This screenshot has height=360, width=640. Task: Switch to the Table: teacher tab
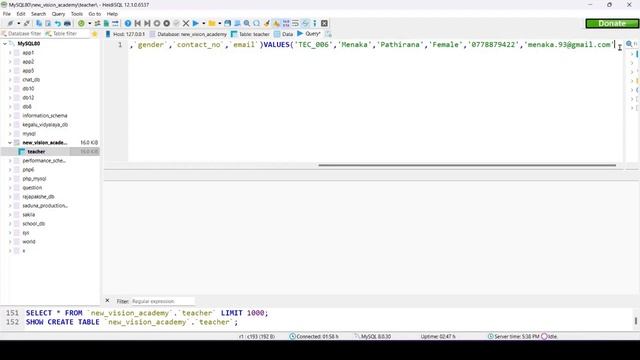250,34
